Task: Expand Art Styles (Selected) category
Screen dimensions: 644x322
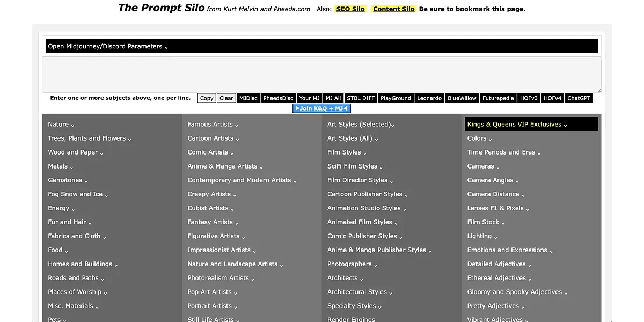Action: (361, 125)
